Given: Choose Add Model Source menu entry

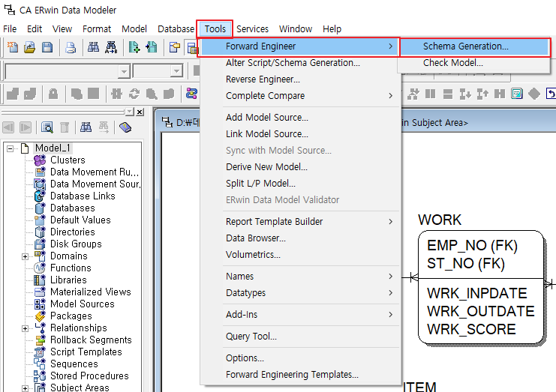Looking at the screenshot, I should click(300, 117).
